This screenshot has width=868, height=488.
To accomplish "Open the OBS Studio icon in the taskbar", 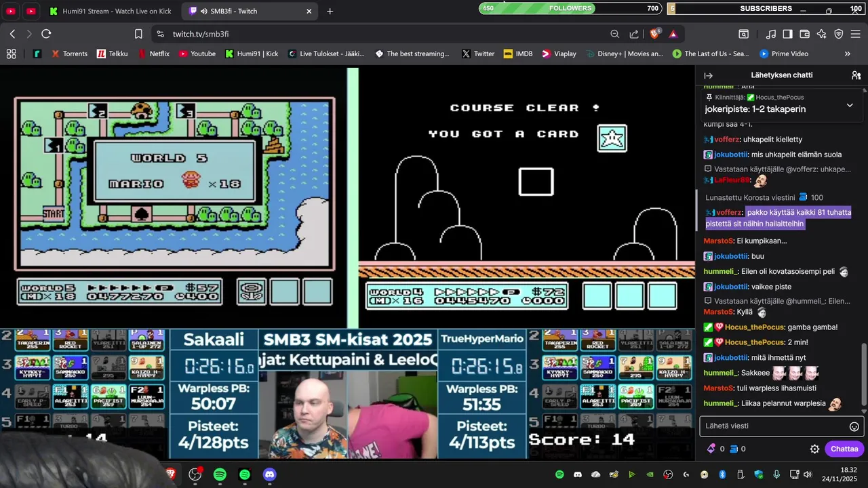I will 195,474.
